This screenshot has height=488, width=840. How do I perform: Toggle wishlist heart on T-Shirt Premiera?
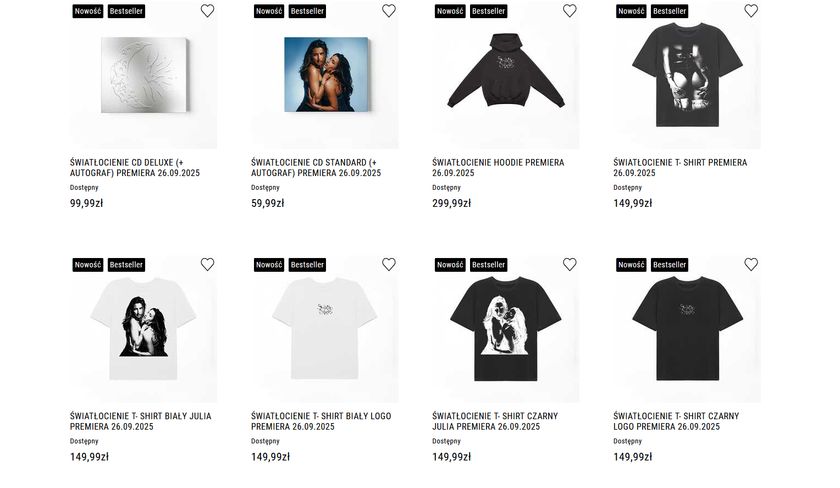pyautogui.click(x=751, y=11)
